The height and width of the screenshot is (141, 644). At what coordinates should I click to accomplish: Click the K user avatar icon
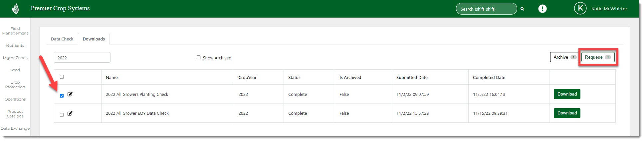click(580, 9)
